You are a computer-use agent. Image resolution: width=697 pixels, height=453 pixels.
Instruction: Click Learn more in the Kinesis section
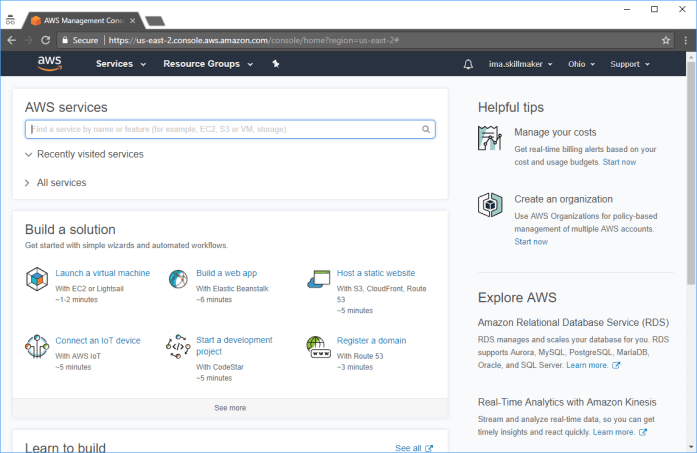[614, 432]
